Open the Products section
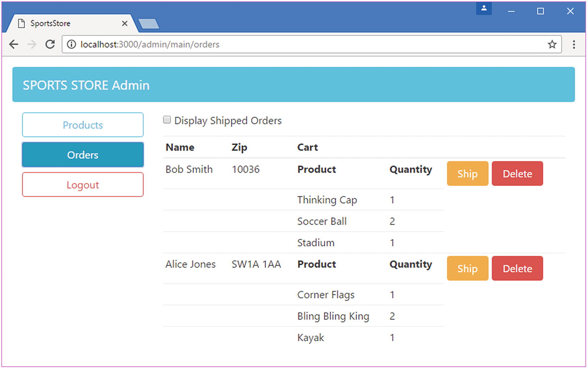588x369 pixels. (x=83, y=125)
